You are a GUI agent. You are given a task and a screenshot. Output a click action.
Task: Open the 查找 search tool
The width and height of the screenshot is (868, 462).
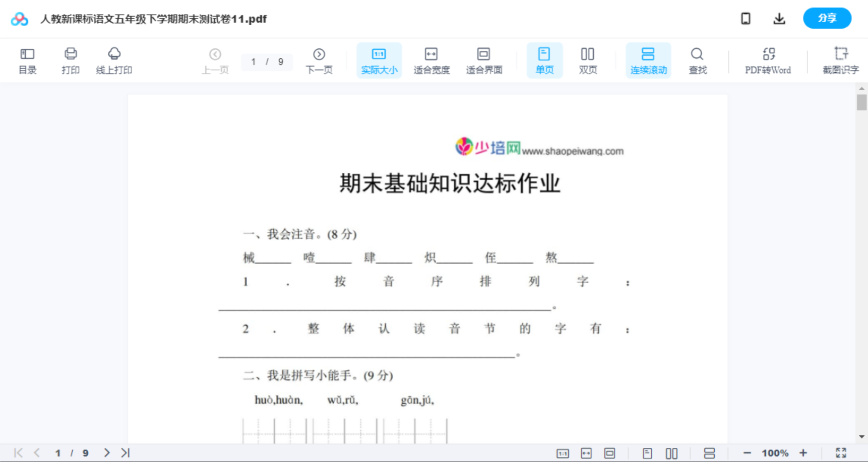click(697, 60)
